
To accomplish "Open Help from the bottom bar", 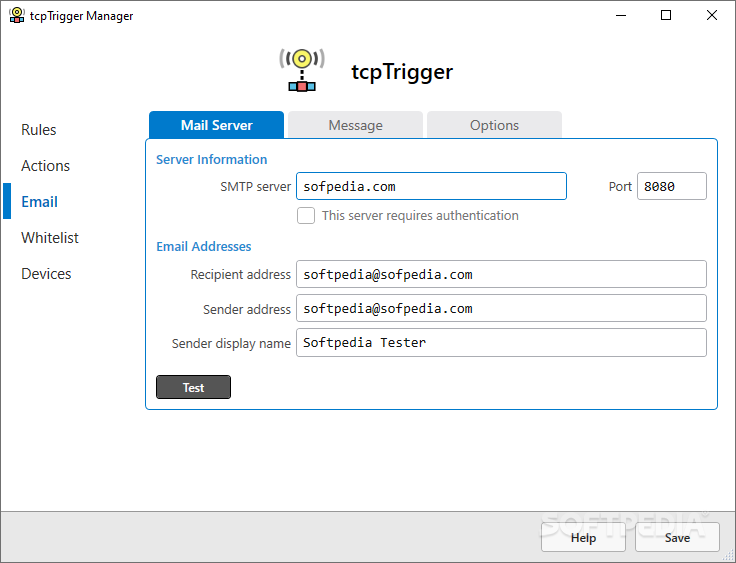I will 583,537.
